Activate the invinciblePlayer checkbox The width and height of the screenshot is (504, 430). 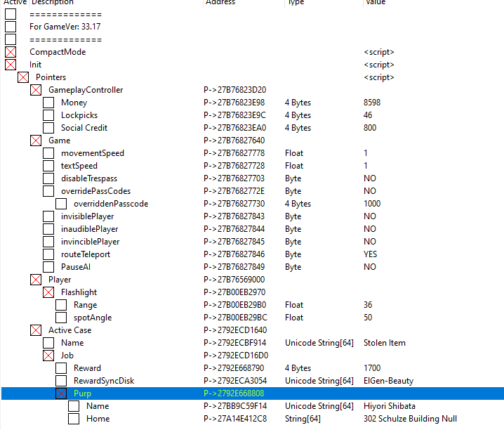click(x=48, y=242)
